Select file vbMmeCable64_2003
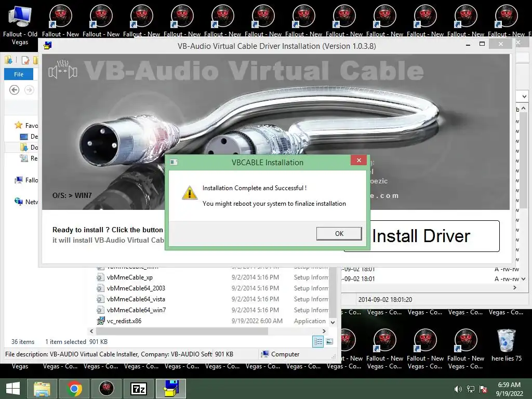532x399 pixels. (x=136, y=288)
